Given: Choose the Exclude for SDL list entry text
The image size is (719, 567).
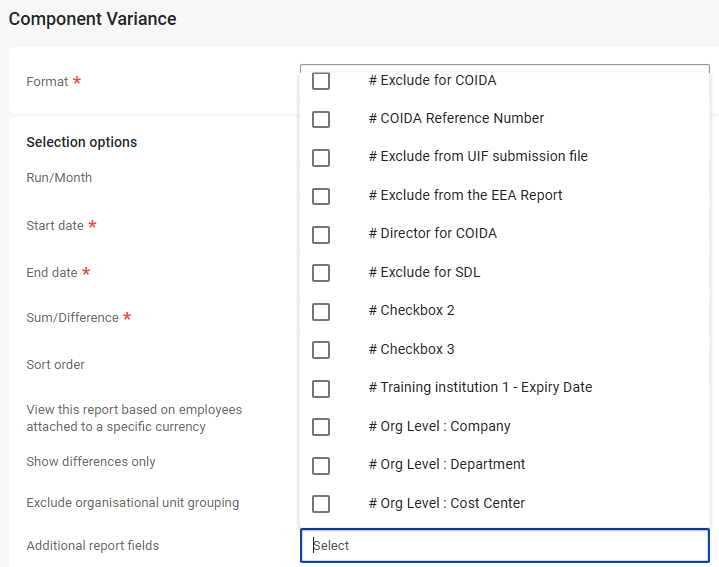Looking at the screenshot, I should point(424,272).
